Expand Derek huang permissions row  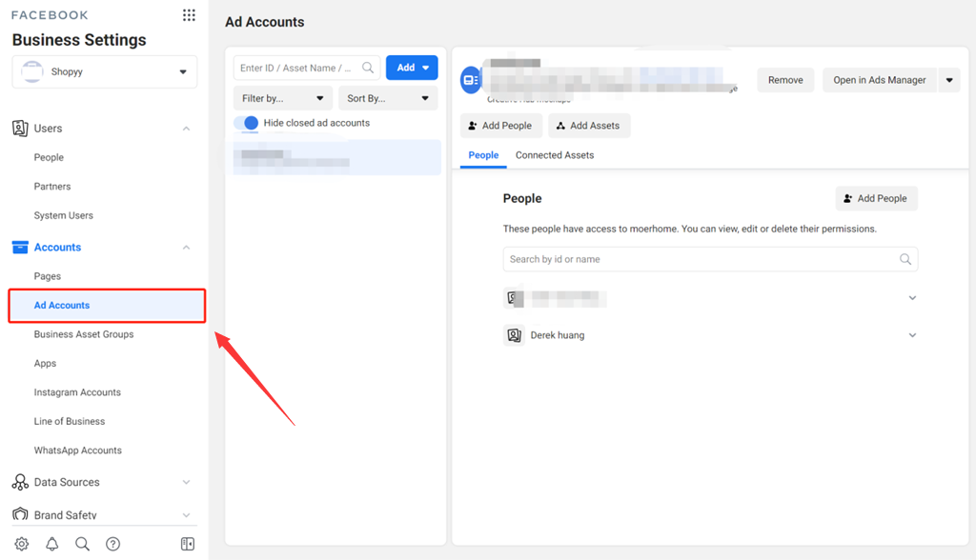coord(912,335)
